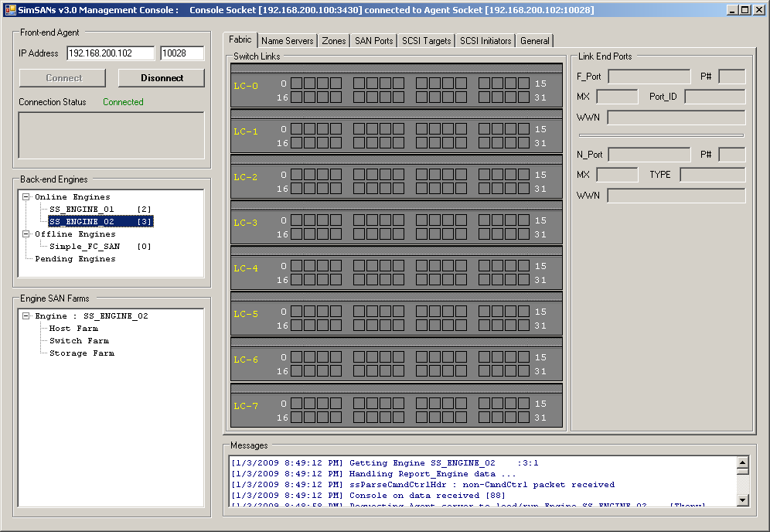Image resolution: width=770 pixels, height=532 pixels.
Task: Select the Engine : SS_ENGINE_02 root node
Action: click(x=91, y=315)
